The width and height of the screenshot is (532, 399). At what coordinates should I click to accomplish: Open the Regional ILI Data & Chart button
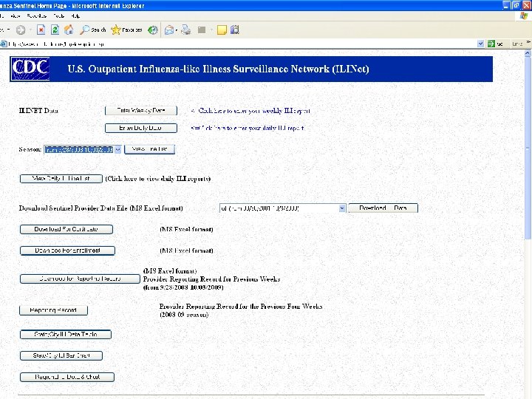click(66, 378)
